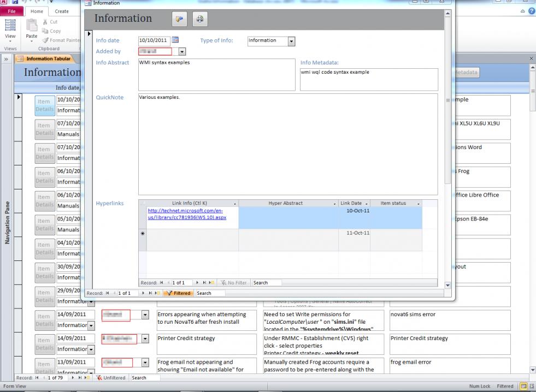Click the Search box beside the Unfiltered button
The width and height of the screenshot is (536, 392).
145,378
